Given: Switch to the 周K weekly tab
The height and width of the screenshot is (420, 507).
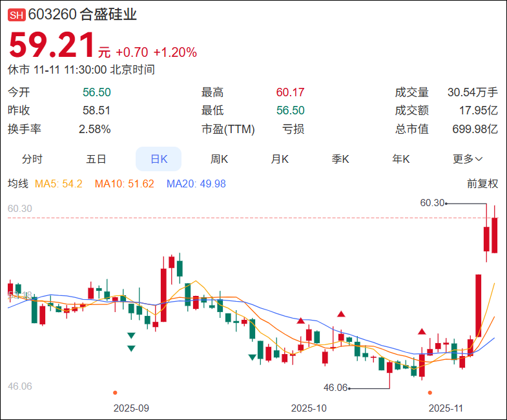Looking at the screenshot, I should pyautogui.click(x=219, y=159).
